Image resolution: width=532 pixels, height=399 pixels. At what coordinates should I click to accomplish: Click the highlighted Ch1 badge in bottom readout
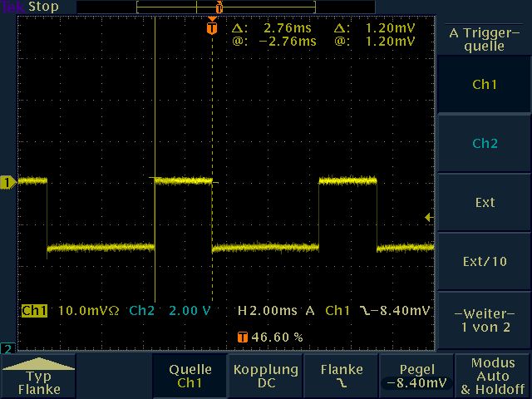coord(35,311)
